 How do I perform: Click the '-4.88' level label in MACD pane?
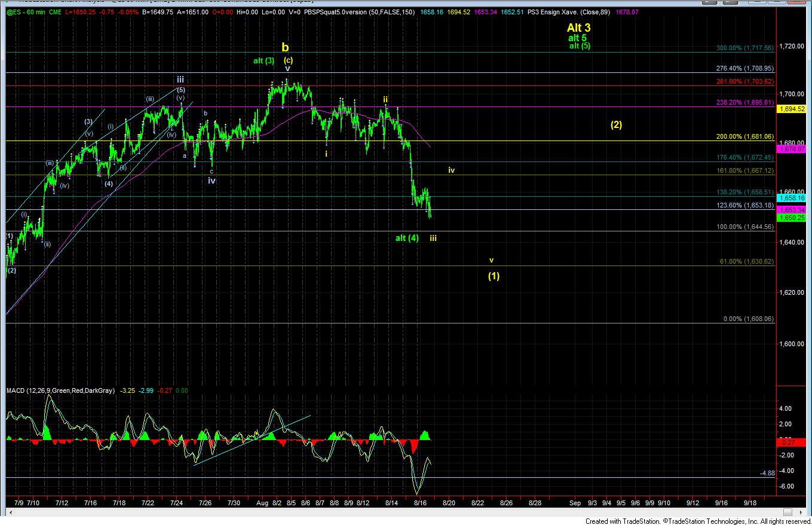(x=767, y=474)
